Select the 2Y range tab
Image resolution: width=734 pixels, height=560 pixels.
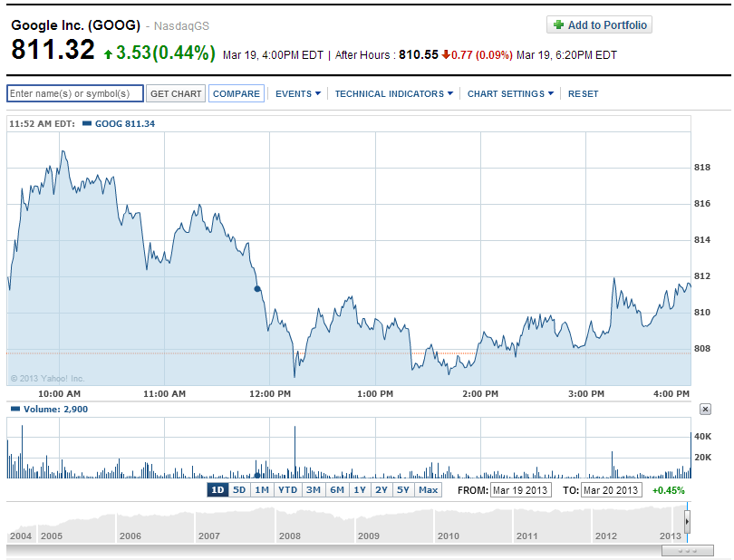click(x=381, y=489)
